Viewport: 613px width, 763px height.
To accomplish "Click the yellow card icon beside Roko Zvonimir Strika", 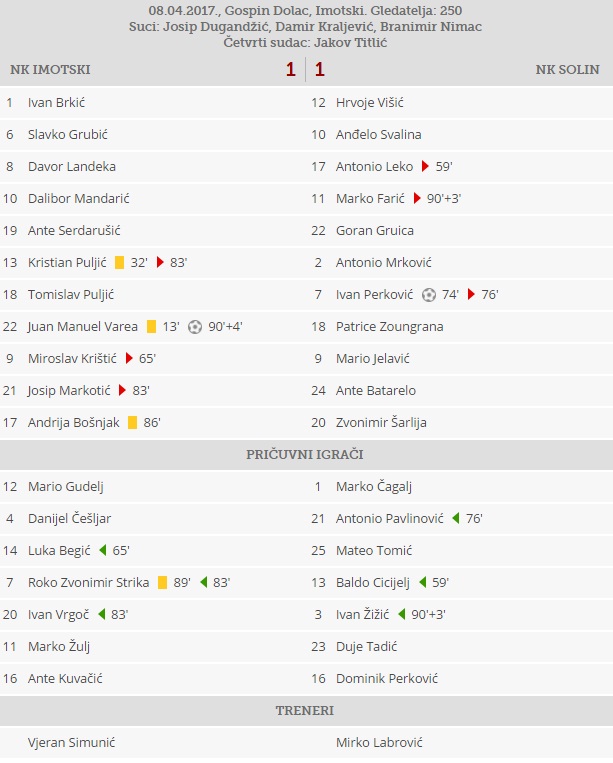I will 162,582.
